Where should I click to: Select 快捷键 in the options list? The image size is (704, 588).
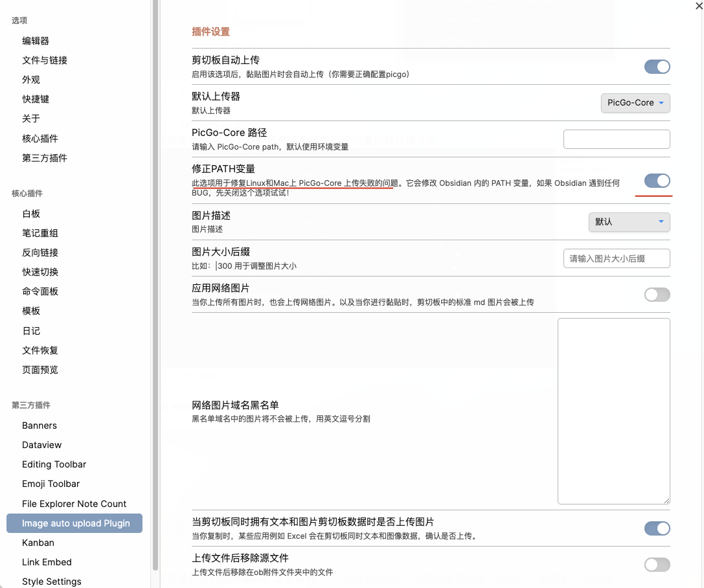[36, 99]
